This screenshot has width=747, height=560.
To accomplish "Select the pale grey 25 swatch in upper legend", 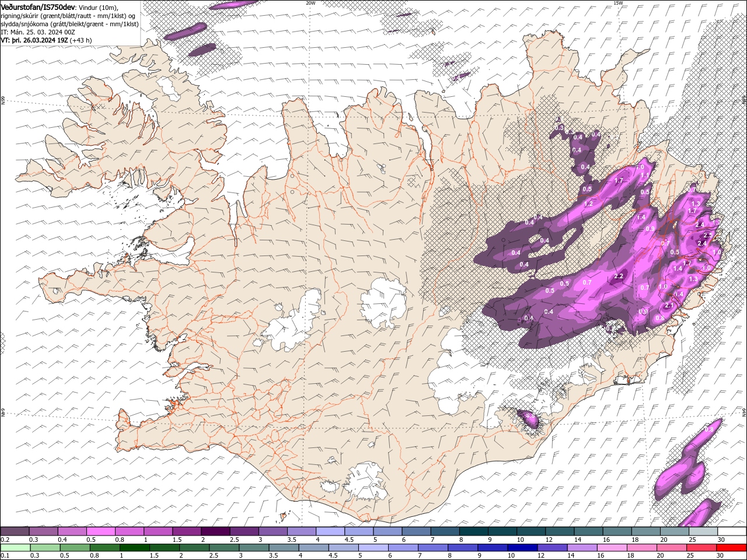I will [x=703, y=531].
